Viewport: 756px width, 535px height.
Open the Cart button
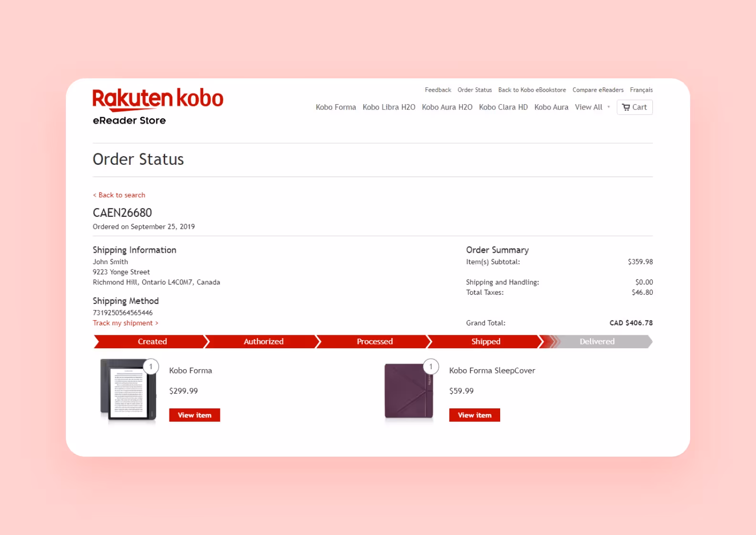(634, 107)
